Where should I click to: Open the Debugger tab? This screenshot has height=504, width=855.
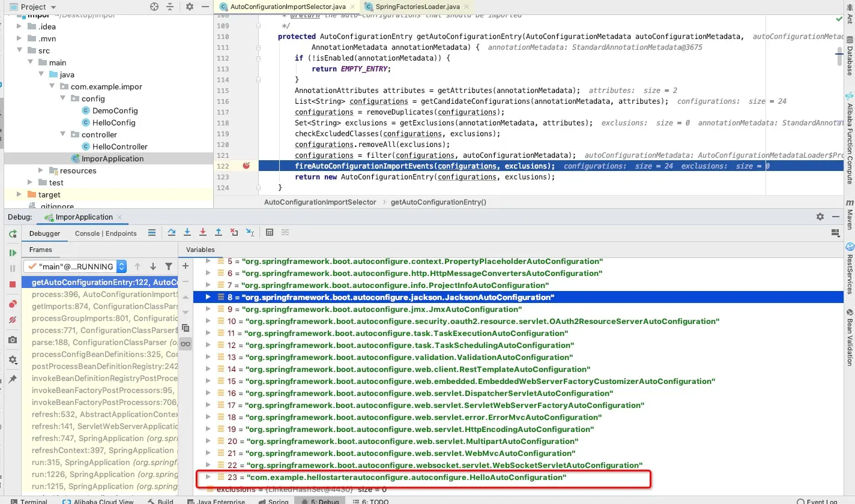45,233
